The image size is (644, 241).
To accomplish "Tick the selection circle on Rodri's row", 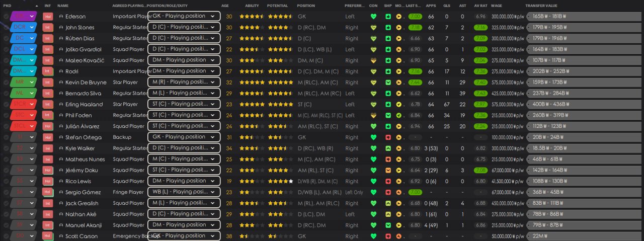I will (x=6, y=71).
